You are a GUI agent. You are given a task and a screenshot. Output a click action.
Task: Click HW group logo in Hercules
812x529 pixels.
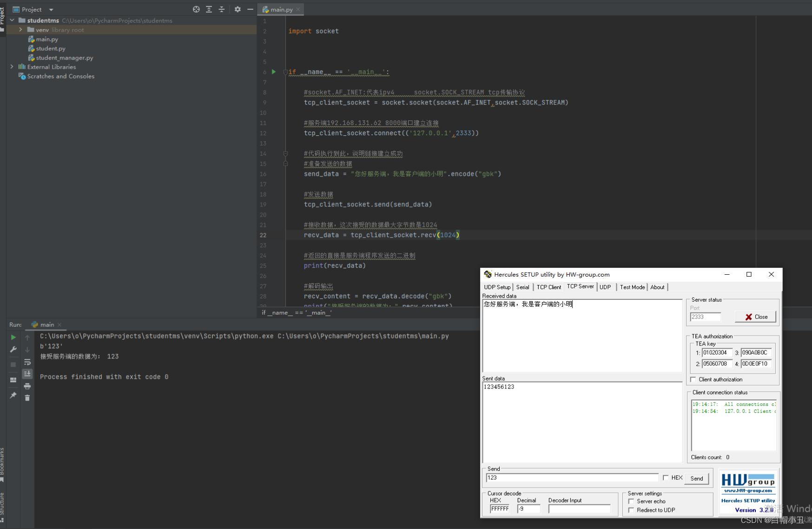[748, 479]
